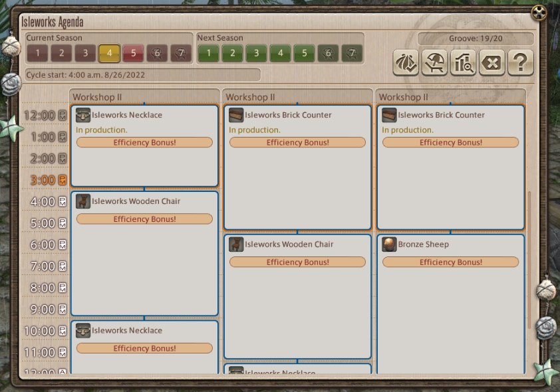Click the Bronze Sheep item icon
The image size is (560, 392).
tap(389, 245)
